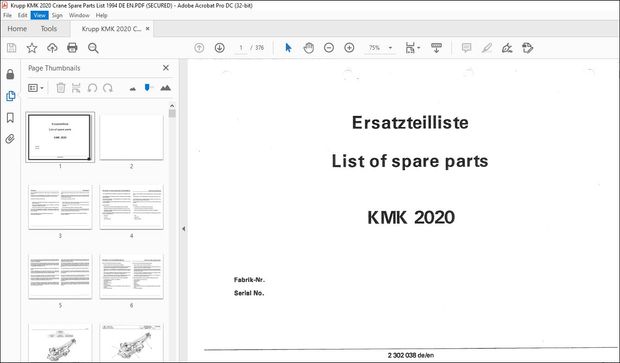This screenshot has height=363, width=620.
Task: Add a comment note
Action: pyautogui.click(x=467, y=48)
